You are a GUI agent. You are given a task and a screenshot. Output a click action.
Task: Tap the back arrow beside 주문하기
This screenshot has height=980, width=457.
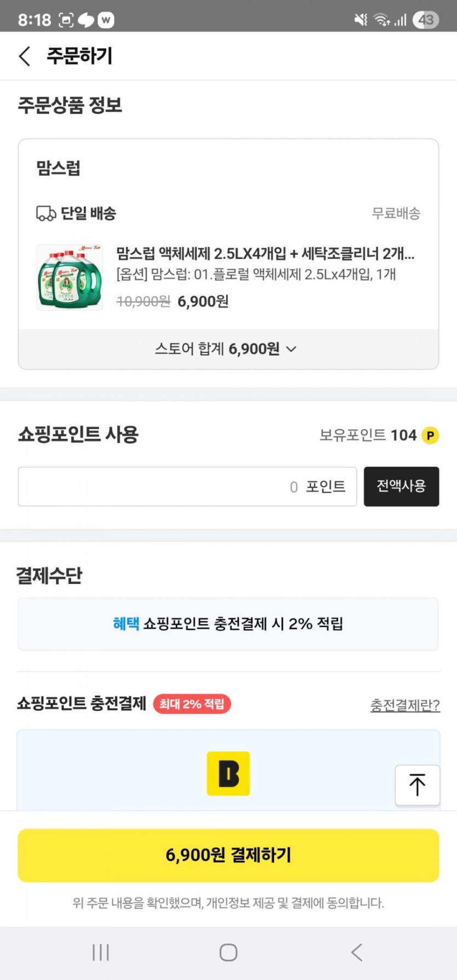point(25,56)
